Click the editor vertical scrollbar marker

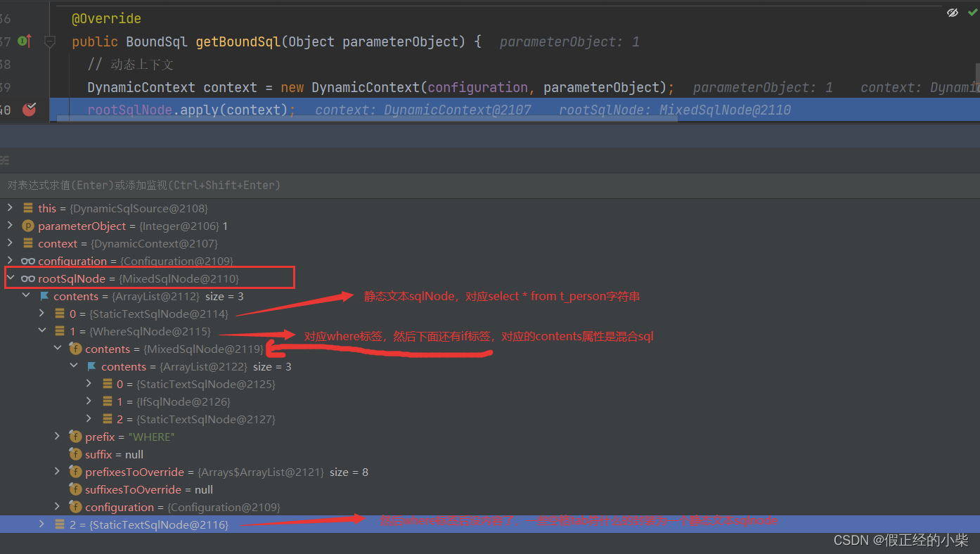977,72
